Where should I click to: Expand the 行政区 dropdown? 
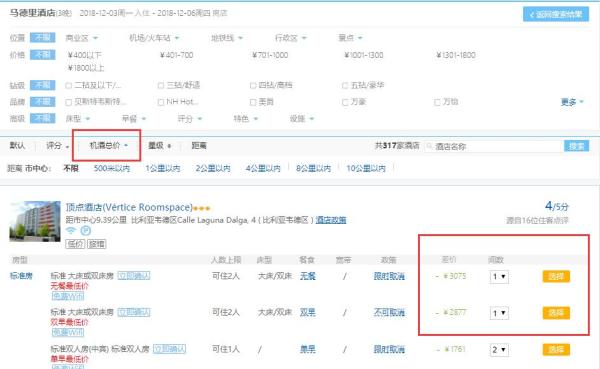[x=291, y=38]
